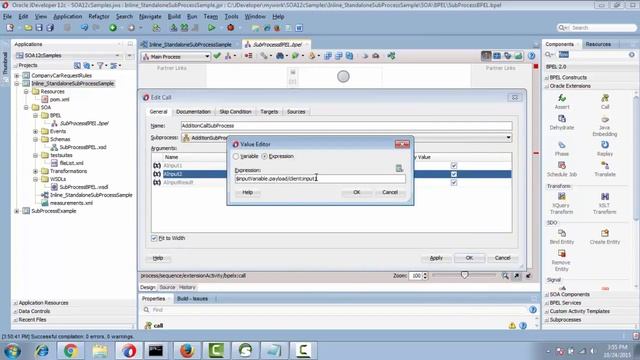
Task: Toggle the checkbox in AInput1 row
Action: pyautogui.click(x=454, y=165)
